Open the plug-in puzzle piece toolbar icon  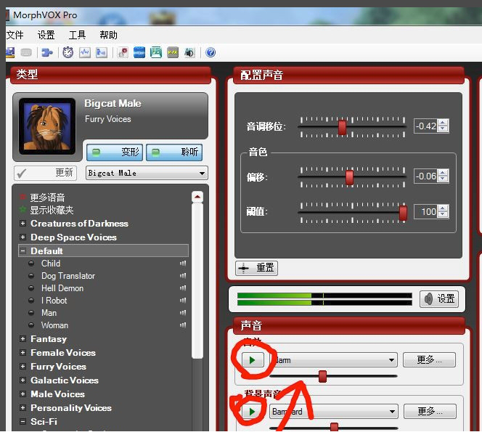click(x=47, y=52)
